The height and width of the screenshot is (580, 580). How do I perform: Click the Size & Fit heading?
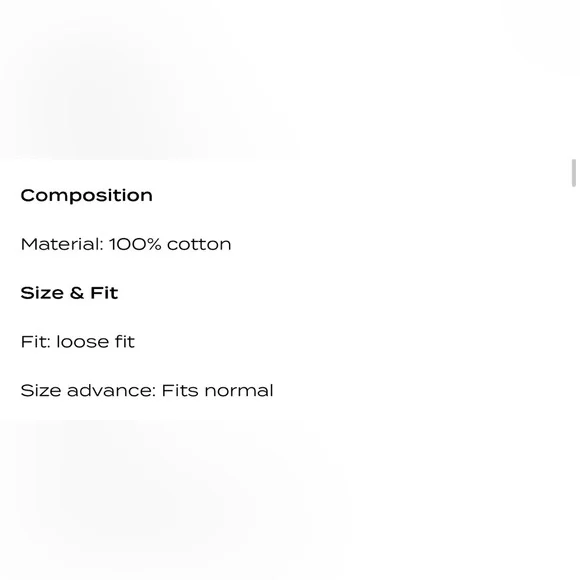pos(69,293)
